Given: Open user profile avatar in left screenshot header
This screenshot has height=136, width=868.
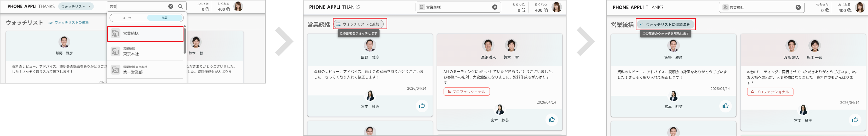Looking at the screenshot, I should [x=238, y=7].
